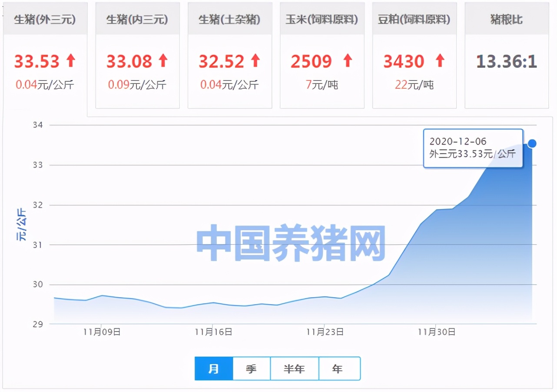This screenshot has height=392, width=557.
Task: Click the 0.09元/公斤 change text
Action: tap(137, 85)
